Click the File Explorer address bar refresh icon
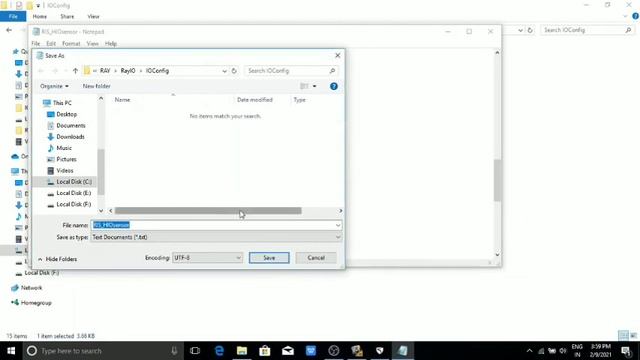This screenshot has height=360, width=640. point(530,30)
